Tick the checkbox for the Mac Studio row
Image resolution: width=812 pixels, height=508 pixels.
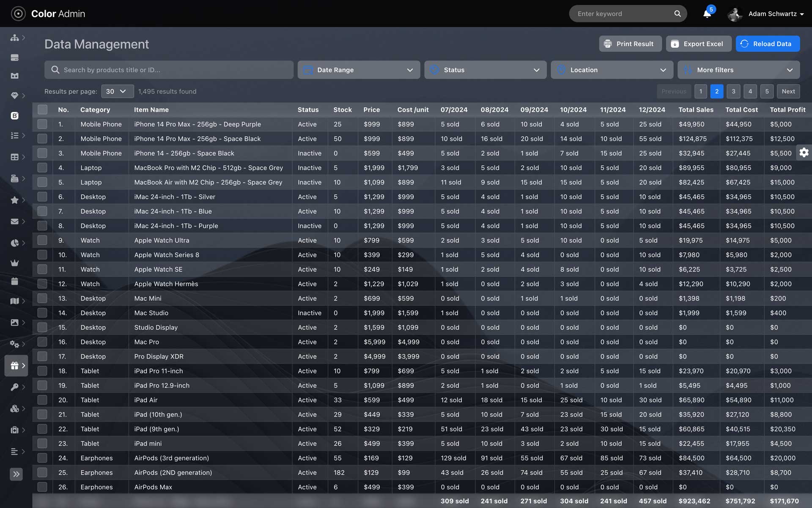[x=42, y=313]
